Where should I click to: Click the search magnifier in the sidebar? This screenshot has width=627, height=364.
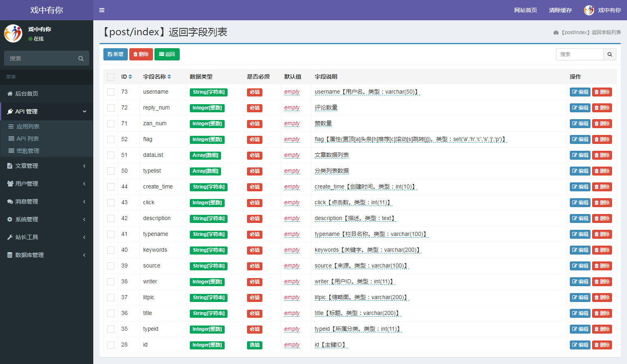[81, 58]
